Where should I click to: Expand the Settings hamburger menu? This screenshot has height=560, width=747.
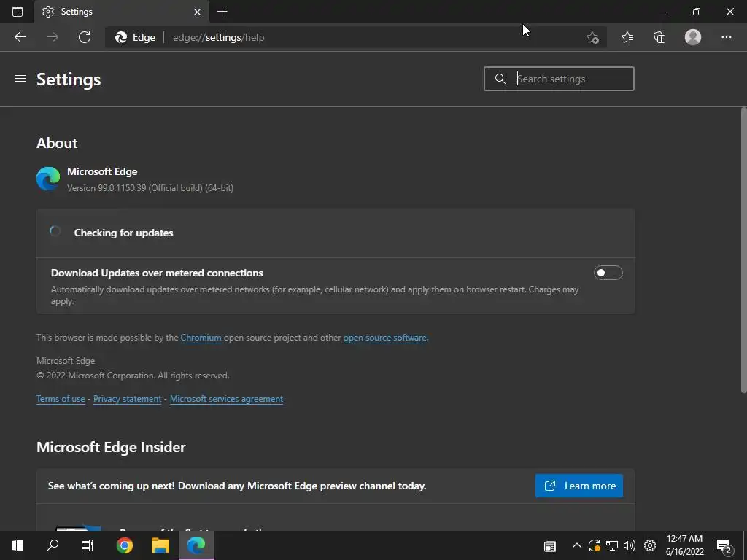(x=20, y=79)
